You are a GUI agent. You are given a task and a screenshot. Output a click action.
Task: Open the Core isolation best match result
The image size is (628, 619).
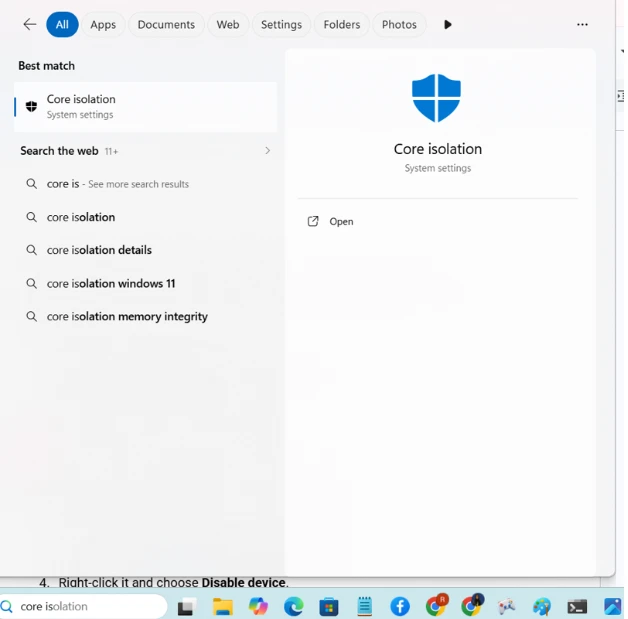click(x=145, y=107)
